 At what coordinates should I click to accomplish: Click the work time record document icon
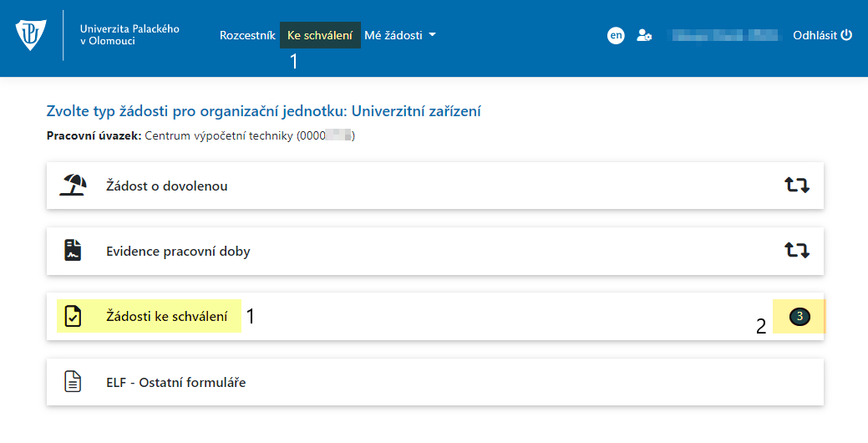(73, 251)
